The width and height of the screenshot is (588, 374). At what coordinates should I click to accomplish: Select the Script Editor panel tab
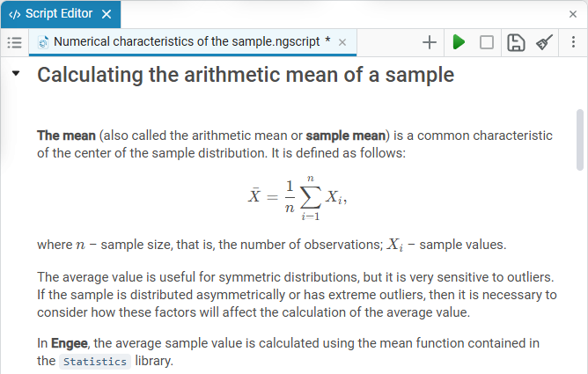[x=61, y=14]
